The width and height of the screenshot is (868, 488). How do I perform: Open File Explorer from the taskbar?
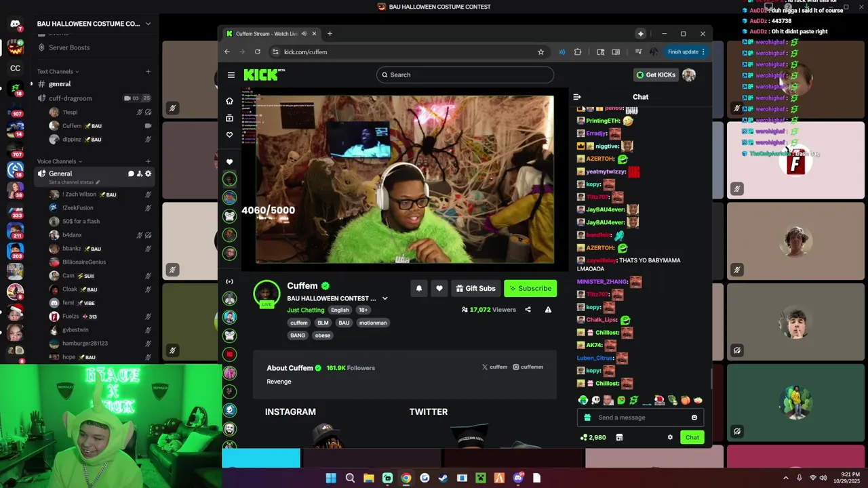pos(368,478)
